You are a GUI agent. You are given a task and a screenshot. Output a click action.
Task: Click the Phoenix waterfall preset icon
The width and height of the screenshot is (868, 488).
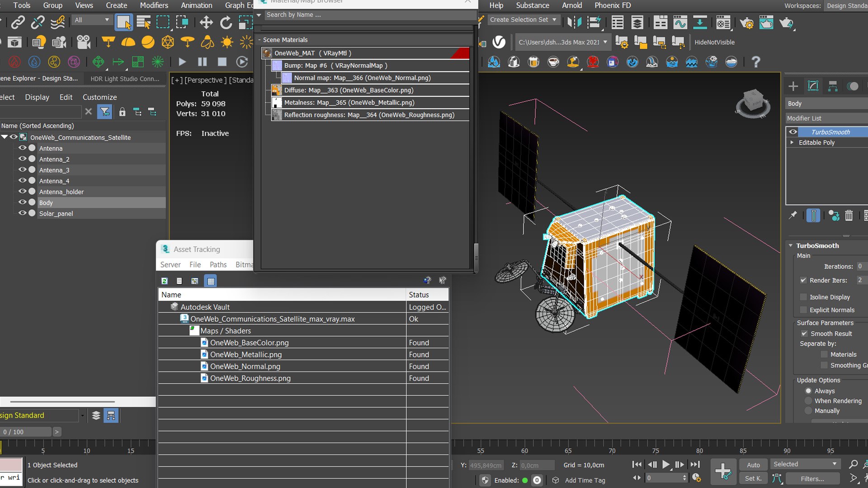tap(652, 61)
